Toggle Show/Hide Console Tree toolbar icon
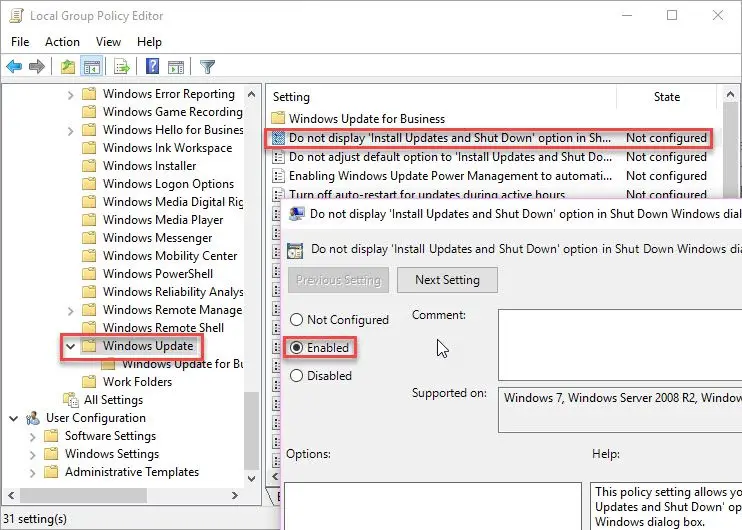The width and height of the screenshot is (742, 530). point(91,67)
